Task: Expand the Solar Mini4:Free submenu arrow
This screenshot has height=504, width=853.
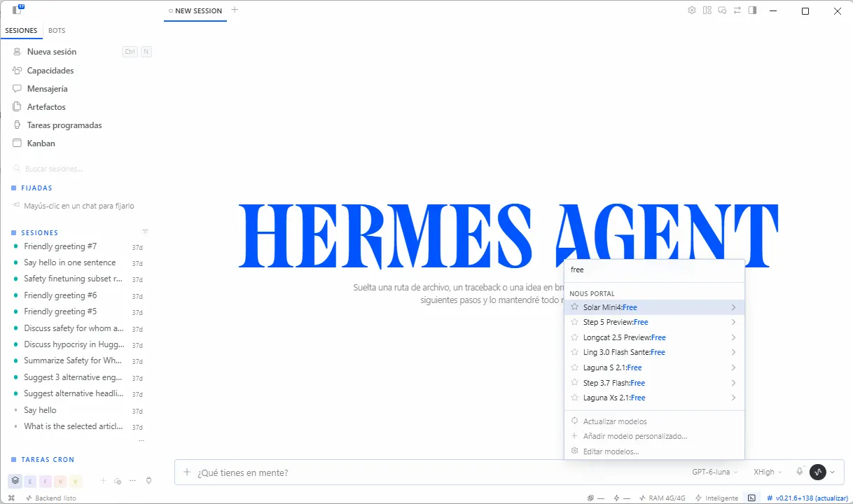Action: click(x=733, y=307)
